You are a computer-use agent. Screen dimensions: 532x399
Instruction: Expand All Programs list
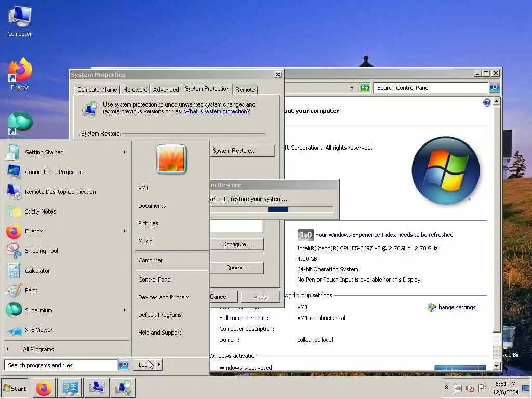pos(66,349)
